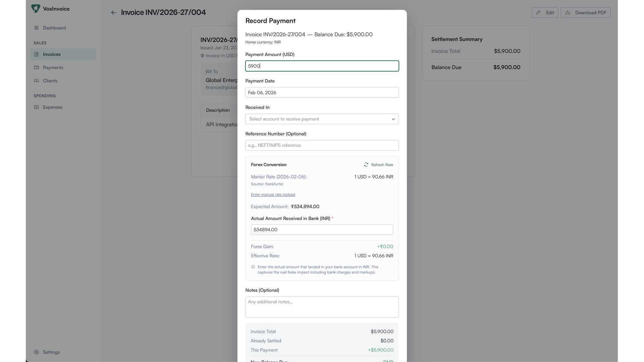Viewport: 644px width, 362px height.
Task: Click the Enter manual rate instead link
Action: pos(273,194)
